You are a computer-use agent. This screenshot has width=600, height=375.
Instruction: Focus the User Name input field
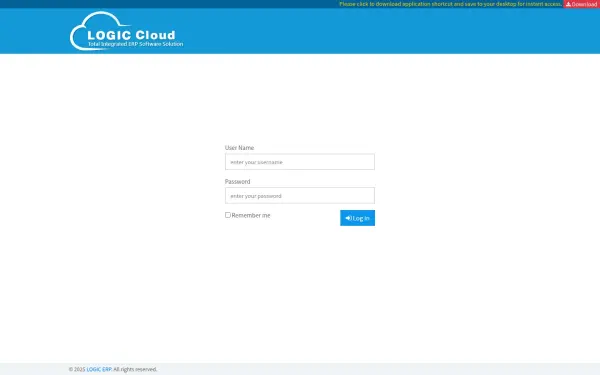(300, 162)
